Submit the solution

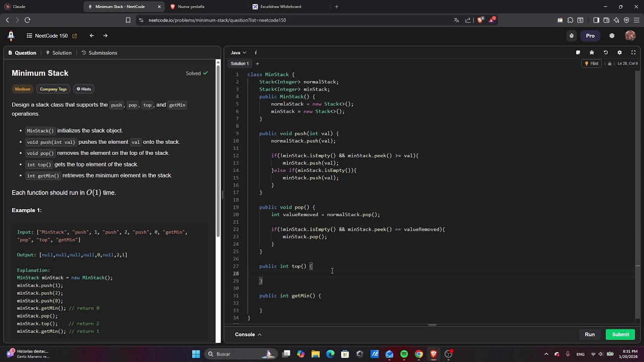click(620, 334)
